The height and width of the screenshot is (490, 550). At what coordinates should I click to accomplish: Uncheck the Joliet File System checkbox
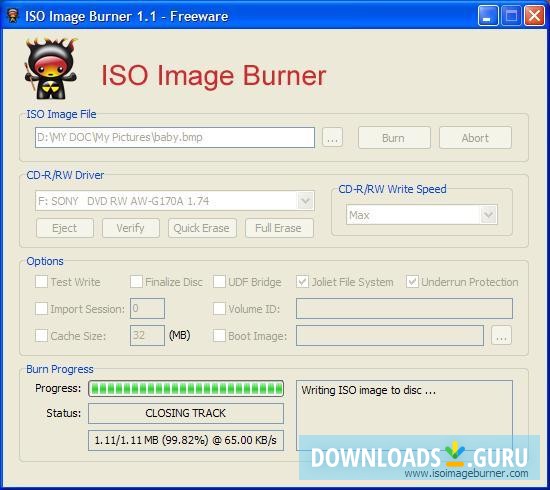302,282
